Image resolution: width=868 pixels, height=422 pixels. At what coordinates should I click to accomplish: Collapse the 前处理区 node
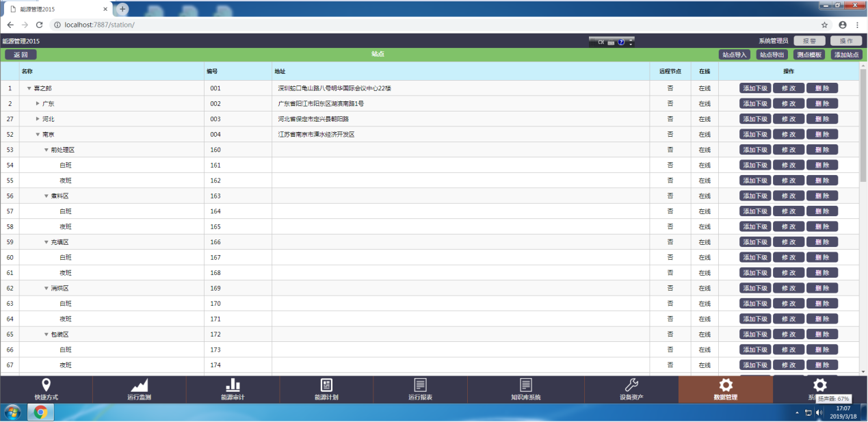(47, 150)
